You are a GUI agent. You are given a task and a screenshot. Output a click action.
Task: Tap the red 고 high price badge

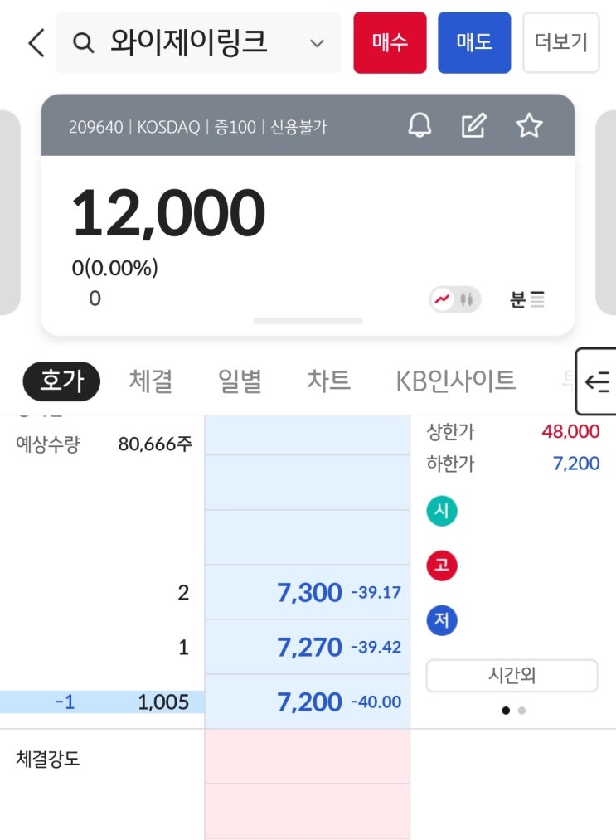pos(442,566)
